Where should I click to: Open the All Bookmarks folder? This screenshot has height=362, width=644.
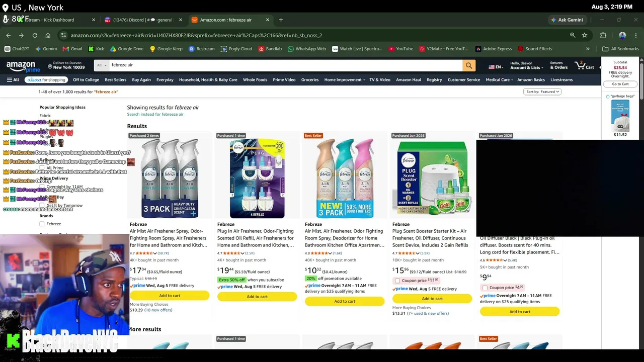pyautogui.click(x=620, y=49)
